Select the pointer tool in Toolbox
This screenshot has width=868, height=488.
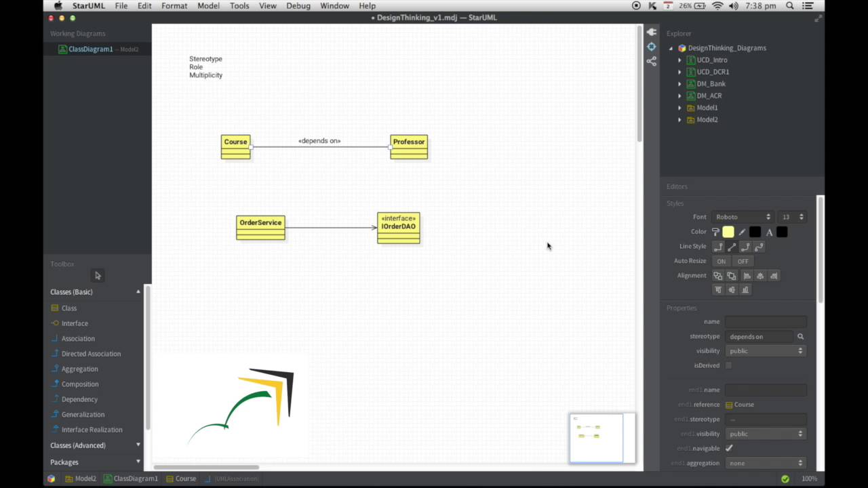tap(98, 275)
